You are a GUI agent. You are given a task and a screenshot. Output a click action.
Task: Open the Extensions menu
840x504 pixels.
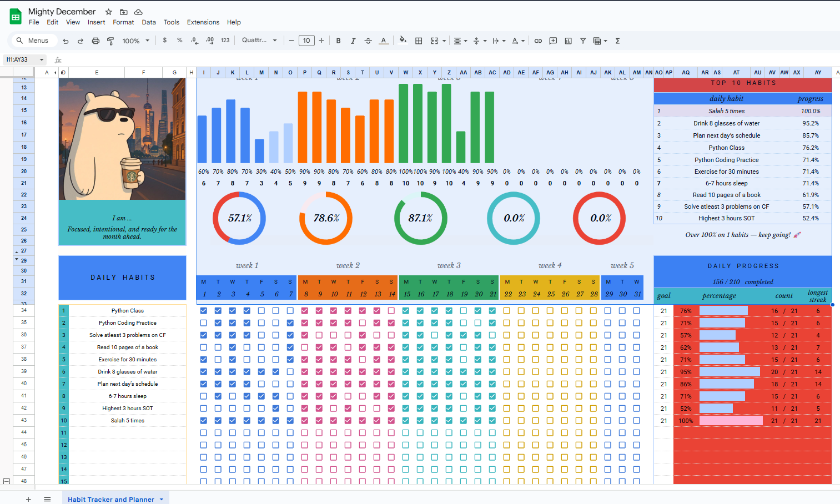(203, 22)
